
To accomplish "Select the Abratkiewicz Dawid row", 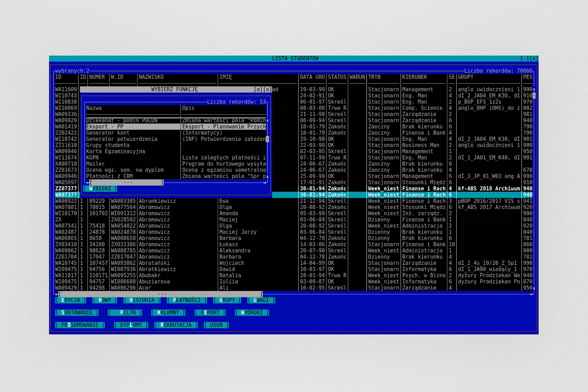I will tap(293, 269).
